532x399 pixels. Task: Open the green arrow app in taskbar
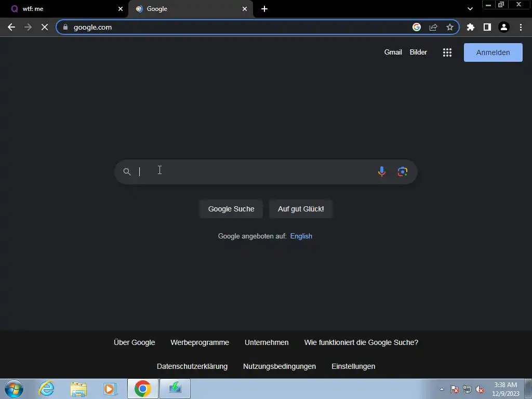tap(175, 389)
